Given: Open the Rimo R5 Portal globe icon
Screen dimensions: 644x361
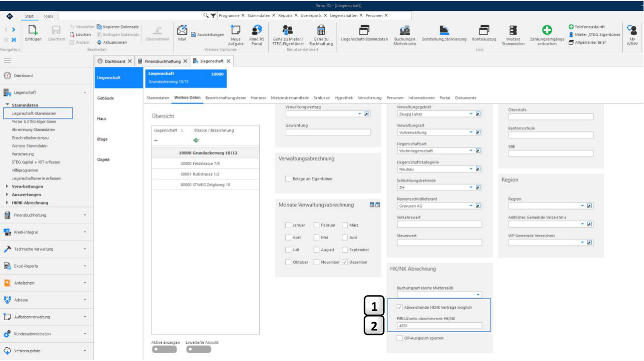Looking at the screenshot, I should (256, 30).
